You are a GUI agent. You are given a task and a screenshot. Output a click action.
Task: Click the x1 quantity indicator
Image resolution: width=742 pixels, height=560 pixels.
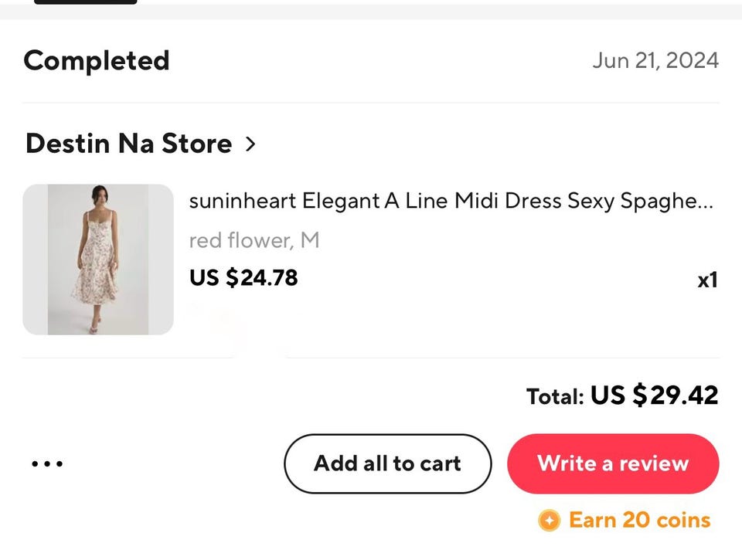point(707,280)
